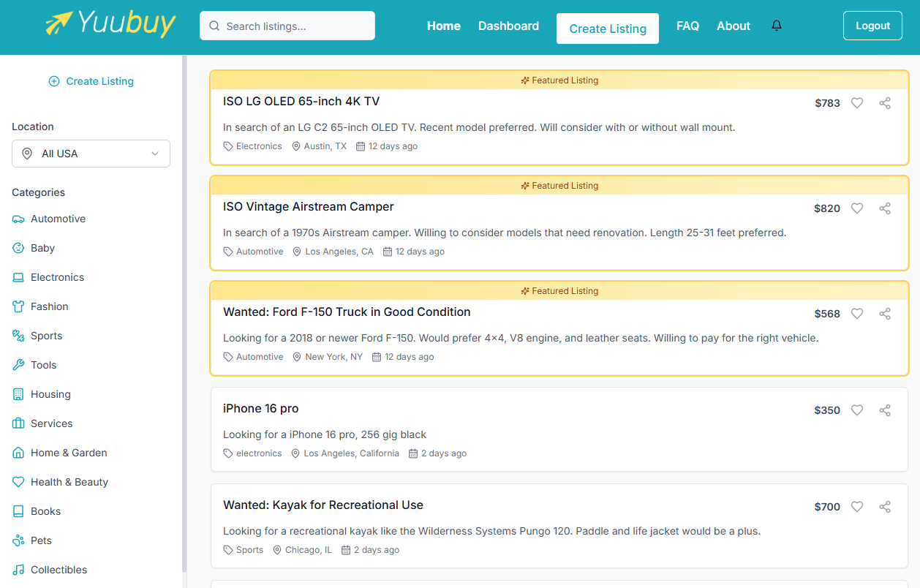
Task: Click the Yuubuy logo
Action: pos(110,24)
